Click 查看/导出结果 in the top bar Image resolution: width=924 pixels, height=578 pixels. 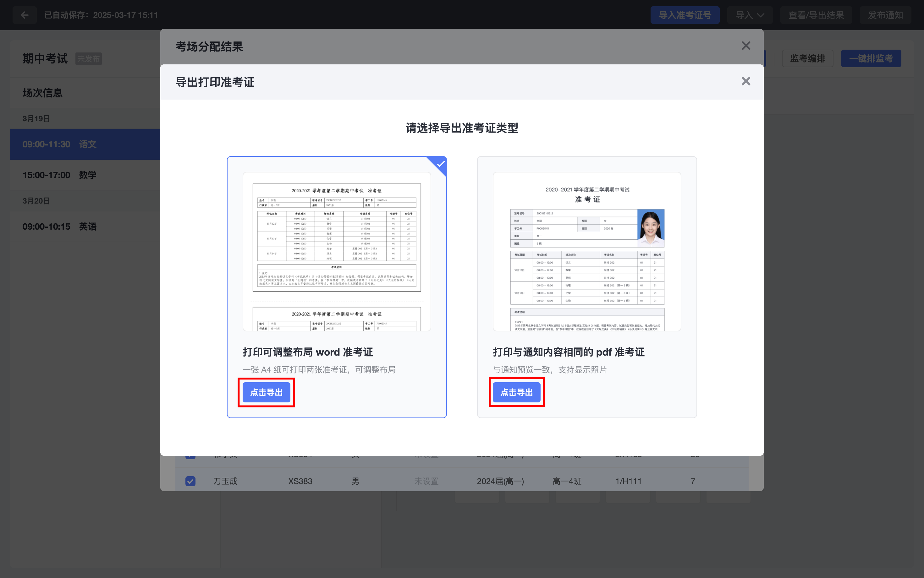816,15
